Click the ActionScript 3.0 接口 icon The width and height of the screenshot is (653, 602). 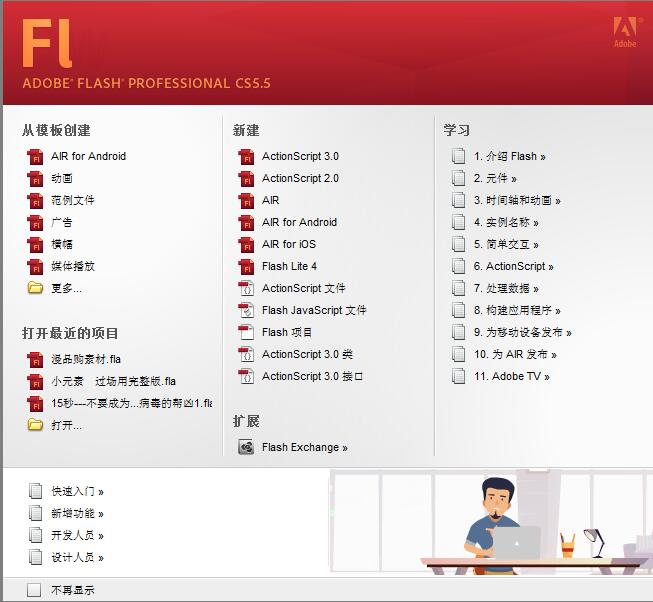(246, 377)
